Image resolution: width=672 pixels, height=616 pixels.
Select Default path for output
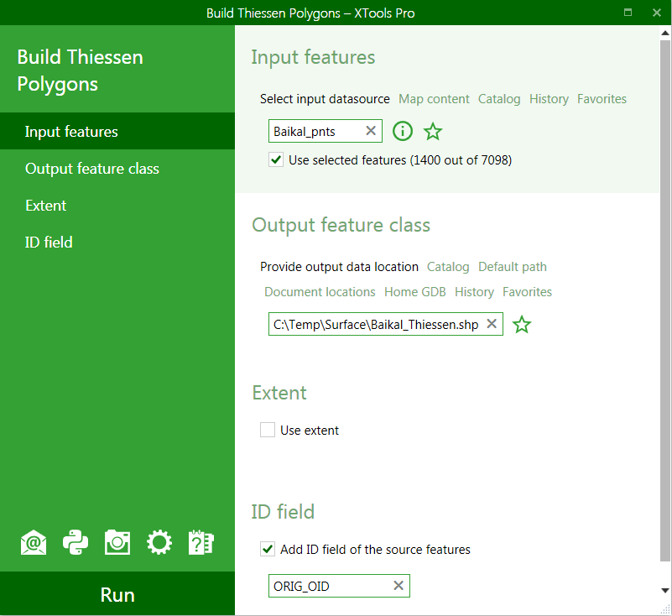pyautogui.click(x=512, y=267)
